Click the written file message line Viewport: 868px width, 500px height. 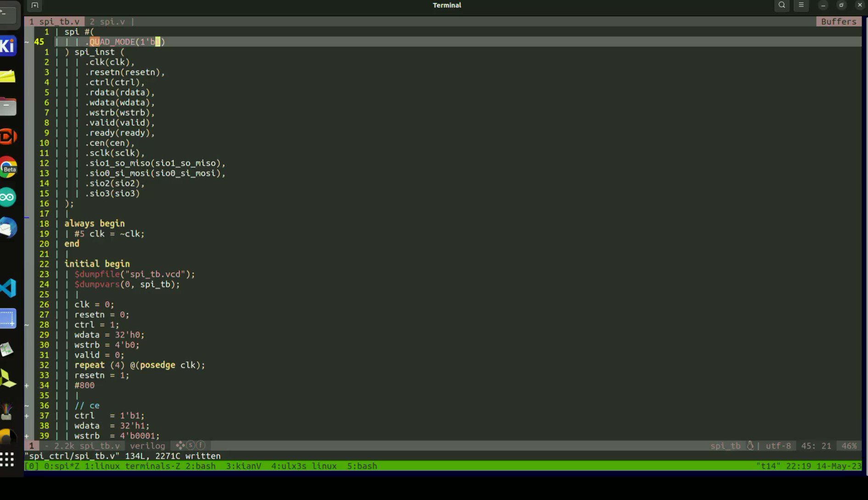tap(123, 456)
